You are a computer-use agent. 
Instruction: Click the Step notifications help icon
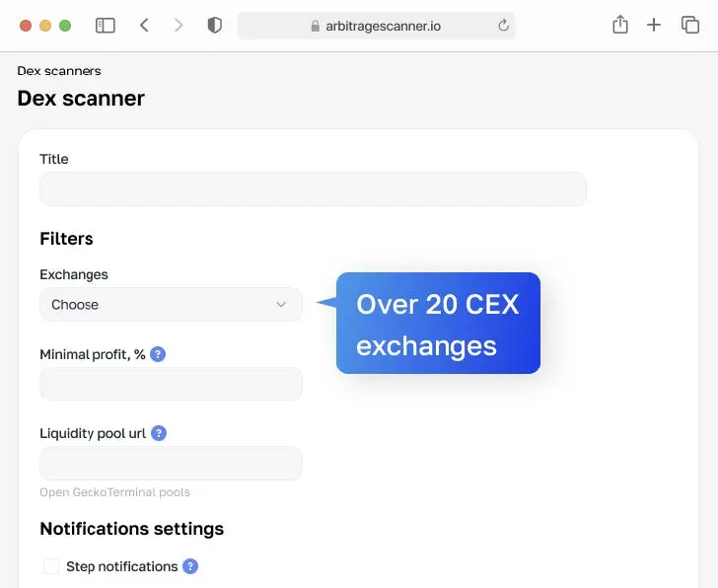point(190,566)
